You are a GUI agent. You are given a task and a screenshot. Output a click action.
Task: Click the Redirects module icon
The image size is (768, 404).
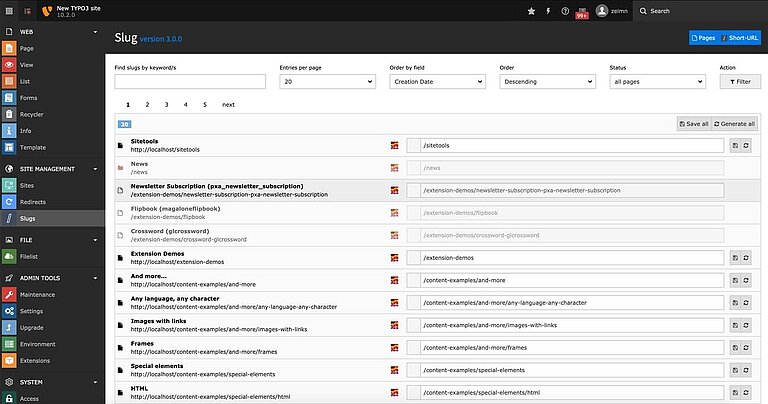[x=9, y=201]
